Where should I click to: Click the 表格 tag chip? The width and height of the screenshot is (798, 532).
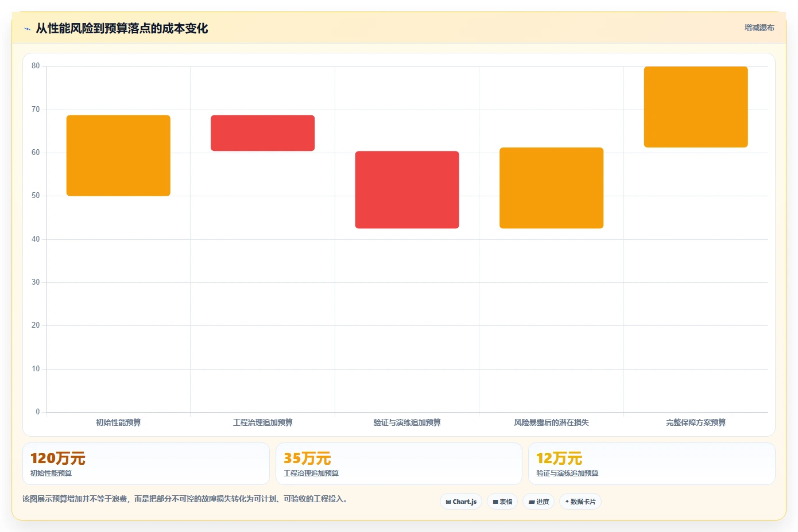[502, 502]
